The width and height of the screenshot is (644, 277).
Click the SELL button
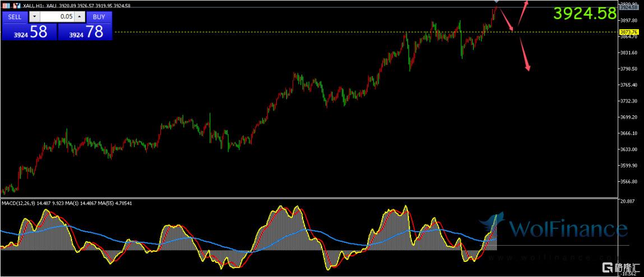(15, 17)
